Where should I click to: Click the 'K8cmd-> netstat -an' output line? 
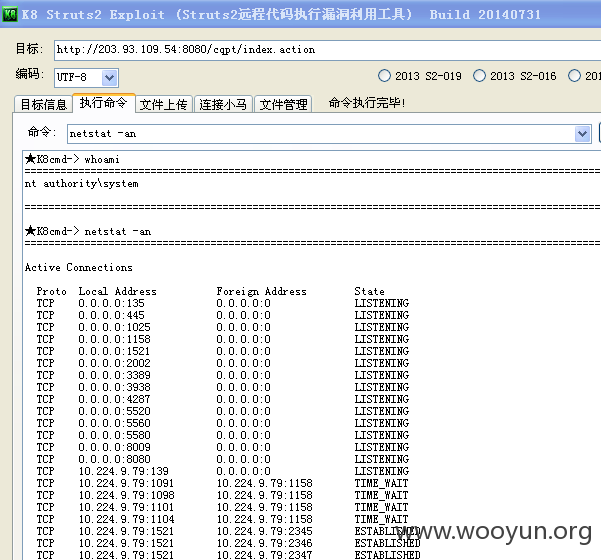(88, 231)
